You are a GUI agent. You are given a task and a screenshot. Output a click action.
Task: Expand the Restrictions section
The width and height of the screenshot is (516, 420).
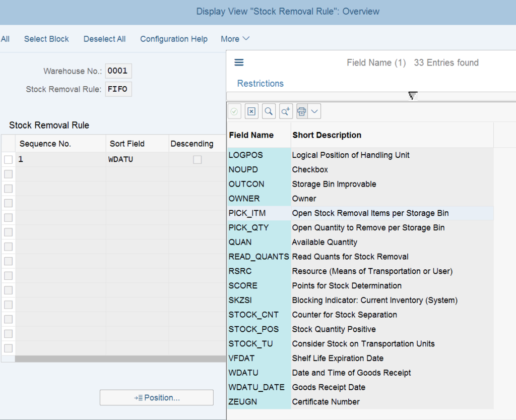261,84
